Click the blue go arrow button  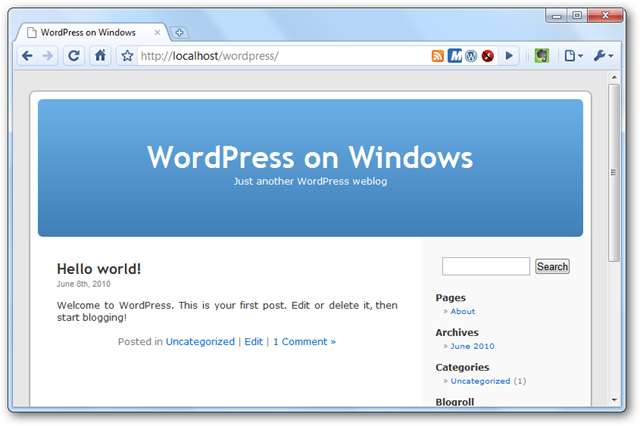(509, 56)
